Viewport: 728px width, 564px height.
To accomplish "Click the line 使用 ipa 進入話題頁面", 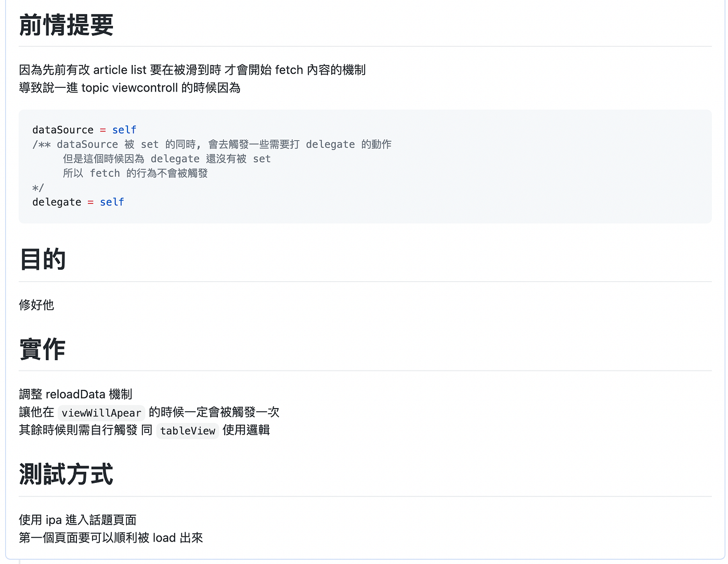I will click(78, 520).
